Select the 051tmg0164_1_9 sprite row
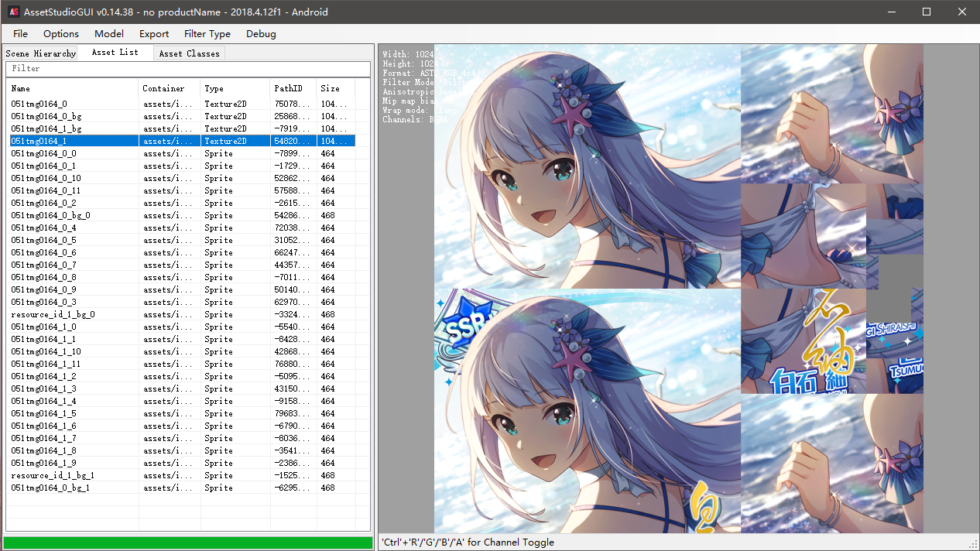 (182, 463)
